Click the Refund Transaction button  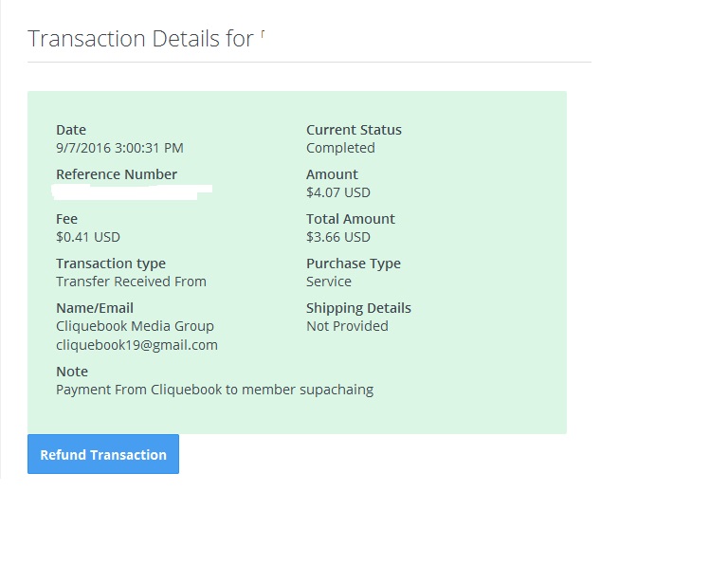pos(103,454)
